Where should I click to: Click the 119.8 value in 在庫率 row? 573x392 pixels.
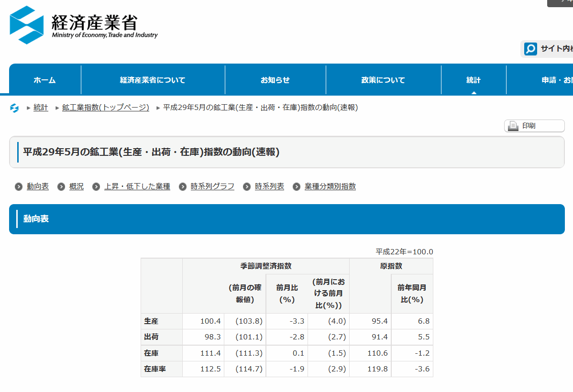(x=377, y=369)
